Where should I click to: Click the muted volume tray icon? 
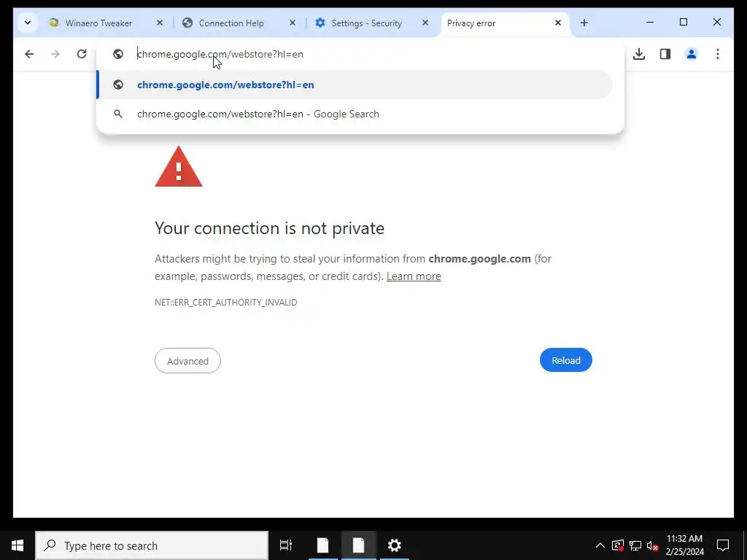(653, 545)
